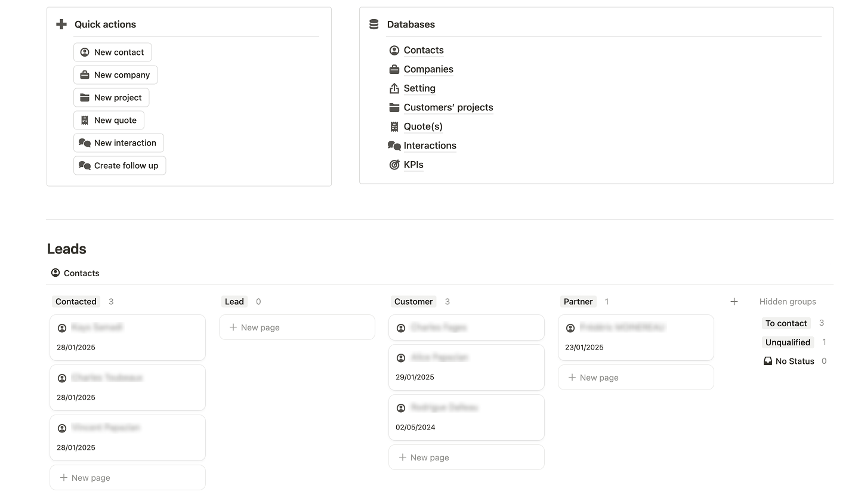The image size is (858, 504).
Task: Click the folder icon beside Customers' projects
Action: (394, 108)
